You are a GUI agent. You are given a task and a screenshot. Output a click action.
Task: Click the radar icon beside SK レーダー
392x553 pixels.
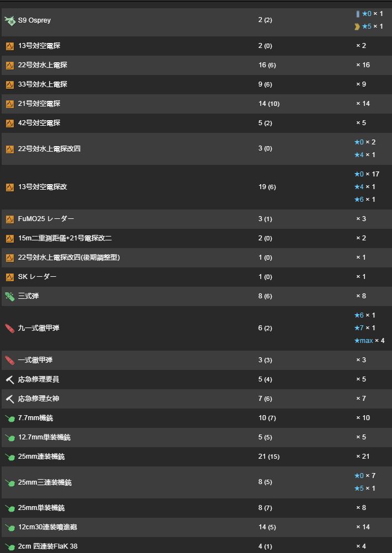click(10, 277)
